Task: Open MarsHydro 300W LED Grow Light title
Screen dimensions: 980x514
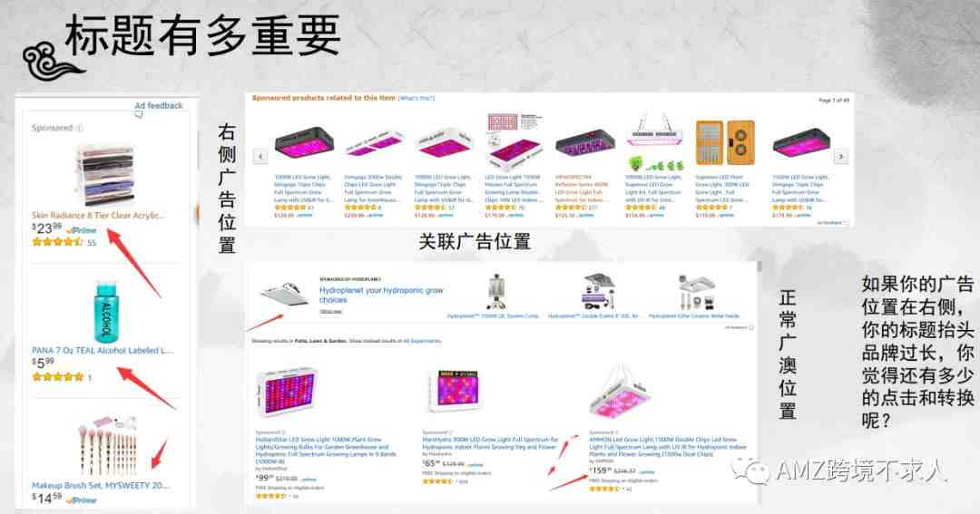Action: 489,443
